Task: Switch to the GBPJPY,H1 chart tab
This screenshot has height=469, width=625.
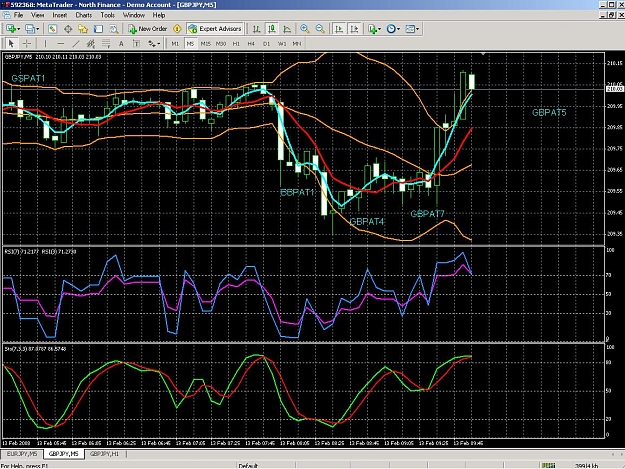Action: [x=104, y=454]
